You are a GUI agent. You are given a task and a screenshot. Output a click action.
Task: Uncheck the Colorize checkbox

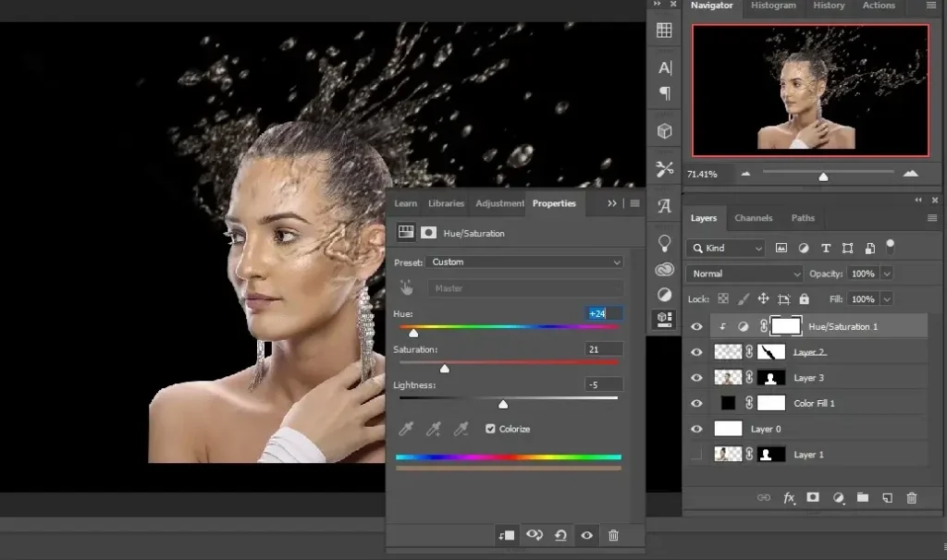pos(490,428)
